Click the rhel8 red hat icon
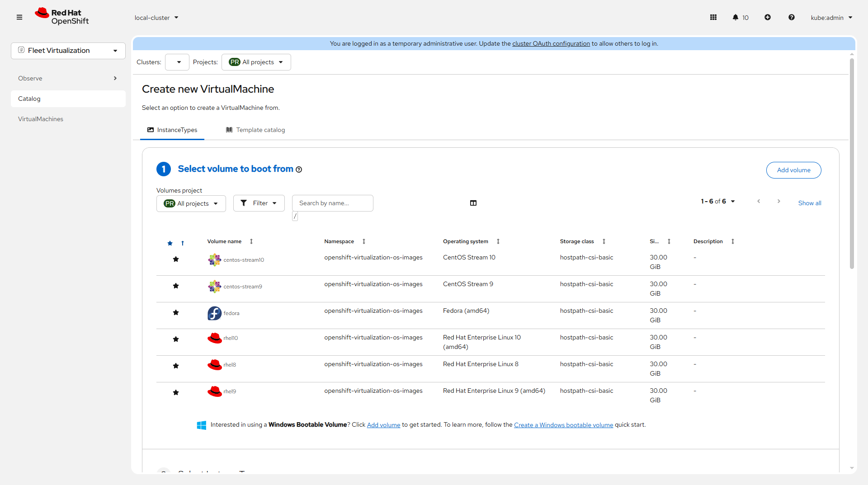This screenshot has height=485, width=868. click(x=214, y=365)
